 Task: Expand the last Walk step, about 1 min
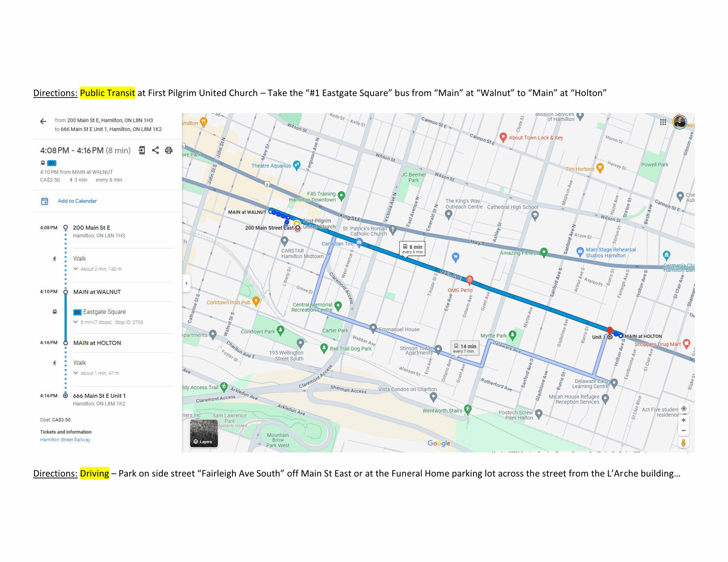pyautogui.click(x=76, y=373)
